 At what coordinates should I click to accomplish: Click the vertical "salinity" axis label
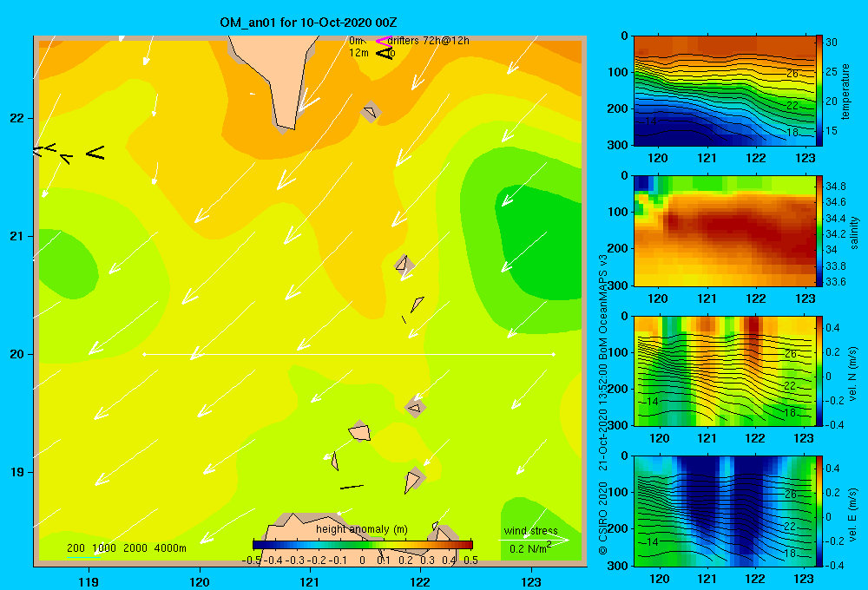coord(853,233)
